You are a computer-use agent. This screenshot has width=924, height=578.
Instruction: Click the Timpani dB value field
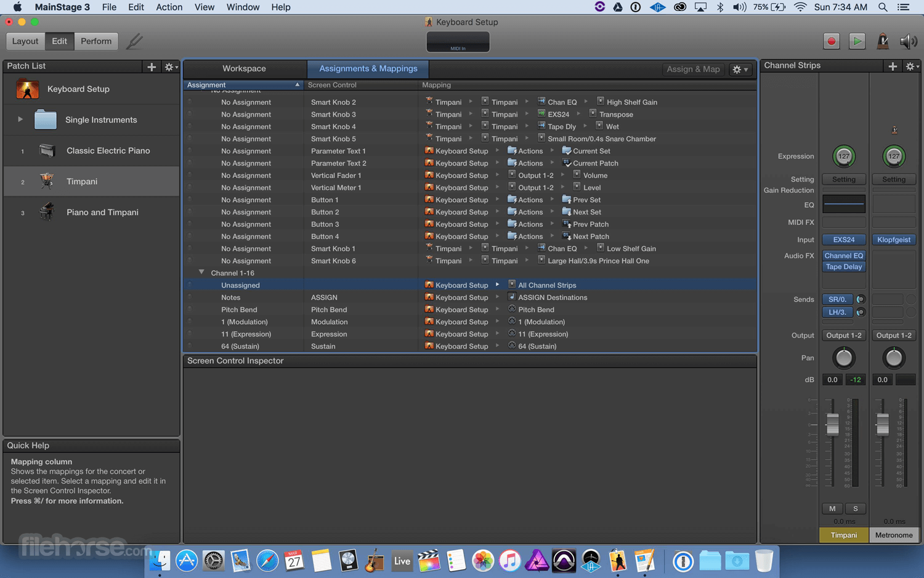[x=832, y=380]
